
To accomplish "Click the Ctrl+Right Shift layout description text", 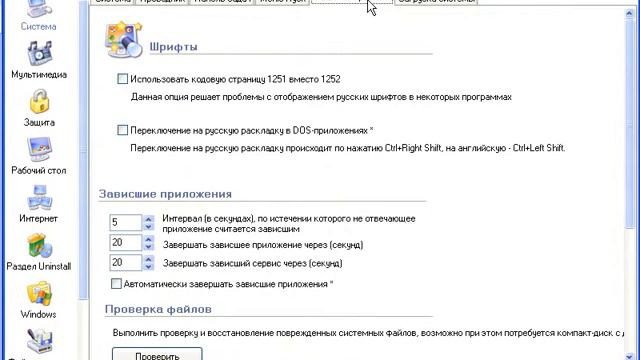I will [x=348, y=148].
